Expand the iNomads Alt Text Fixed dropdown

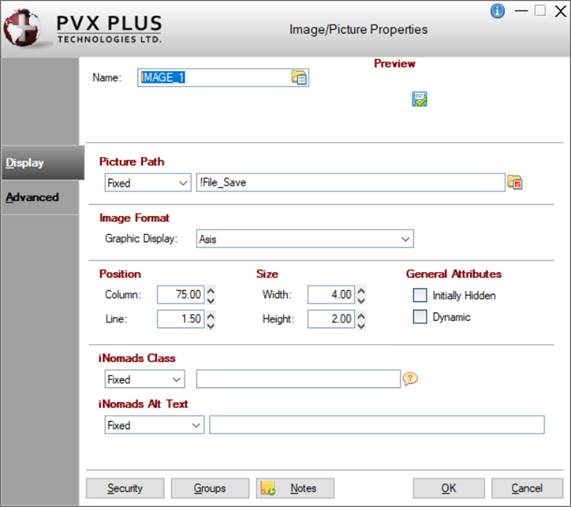[154, 425]
